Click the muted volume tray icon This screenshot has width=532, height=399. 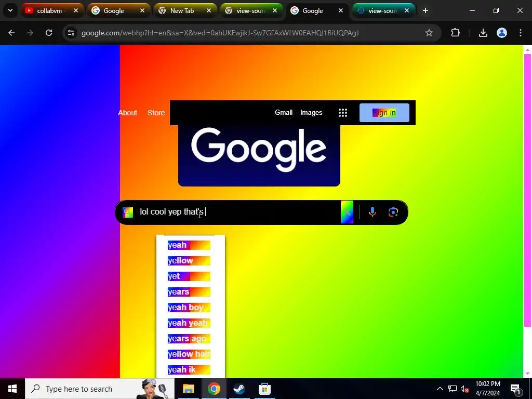pos(464,389)
